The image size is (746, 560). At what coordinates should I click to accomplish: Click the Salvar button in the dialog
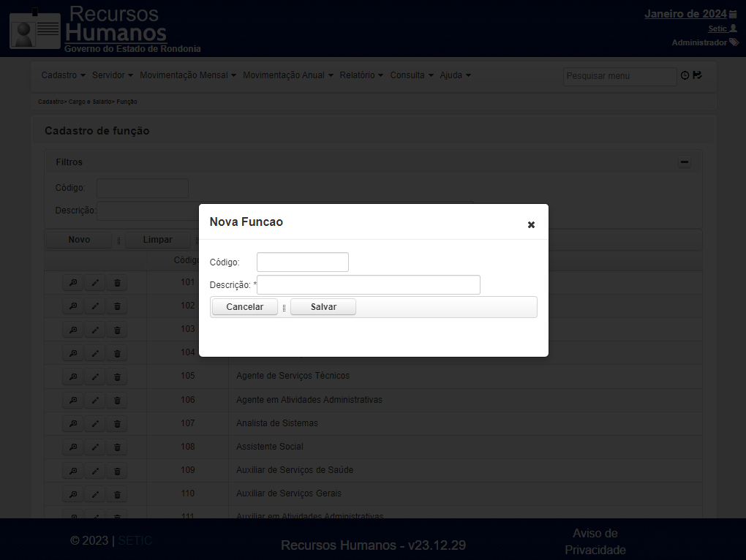tap(323, 306)
